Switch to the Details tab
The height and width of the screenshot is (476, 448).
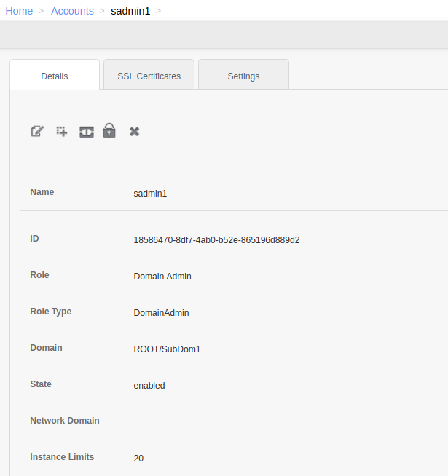tap(55, 76)
